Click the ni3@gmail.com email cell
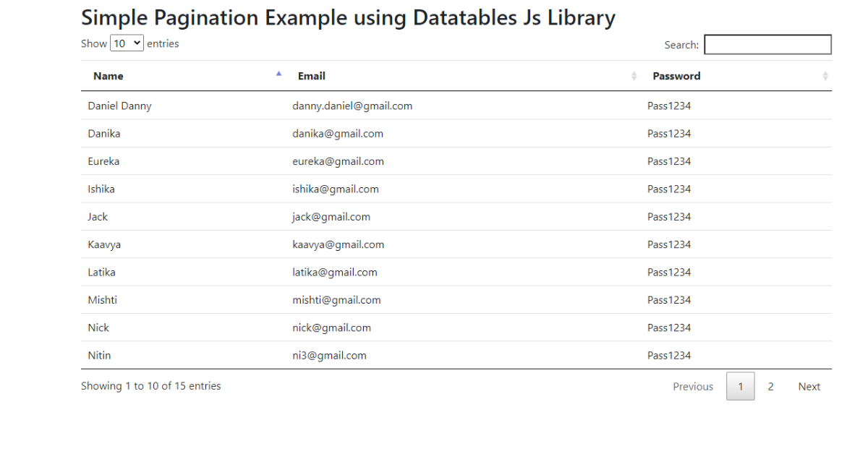This screenshot has width=868, height=454. tap(463, 355)
